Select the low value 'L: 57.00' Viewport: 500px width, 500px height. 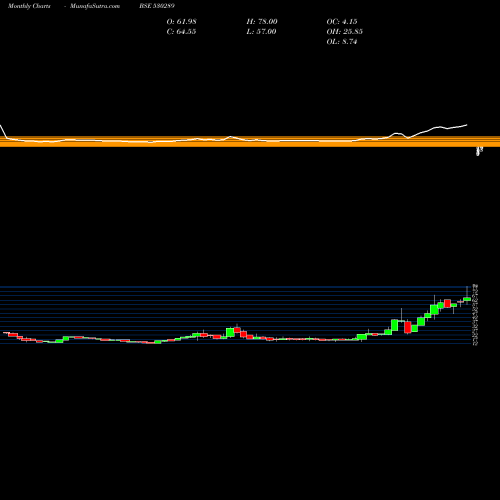coord(261,32)
